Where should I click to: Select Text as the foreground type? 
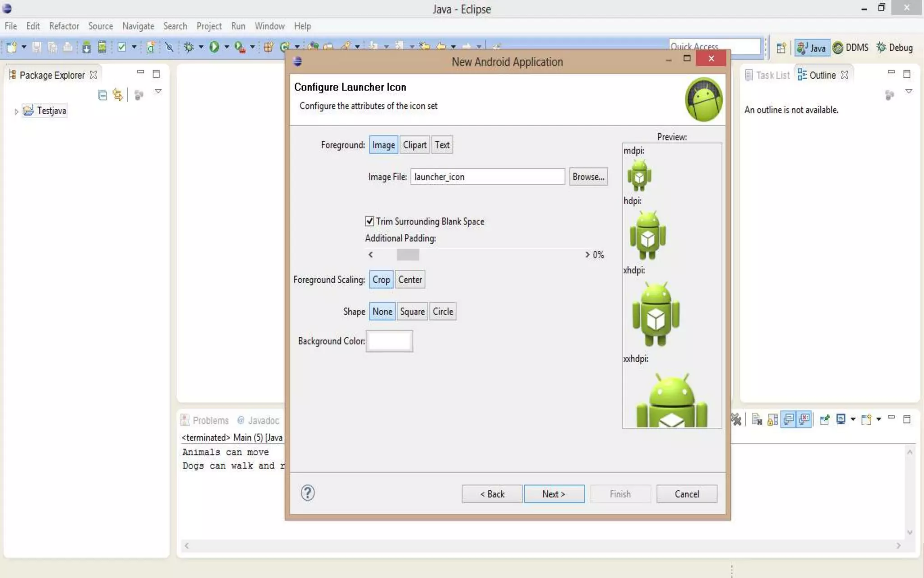click(x=442, y=145)
